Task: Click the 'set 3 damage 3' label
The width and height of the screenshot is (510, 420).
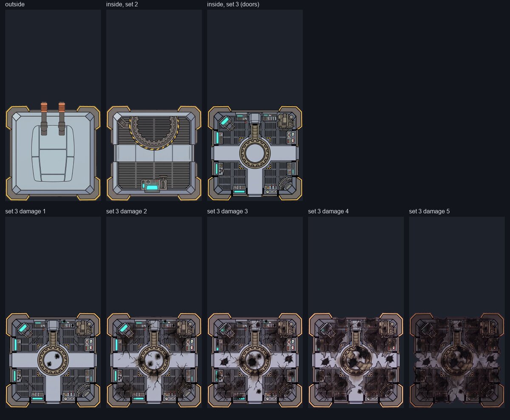Action: point(227,211)
